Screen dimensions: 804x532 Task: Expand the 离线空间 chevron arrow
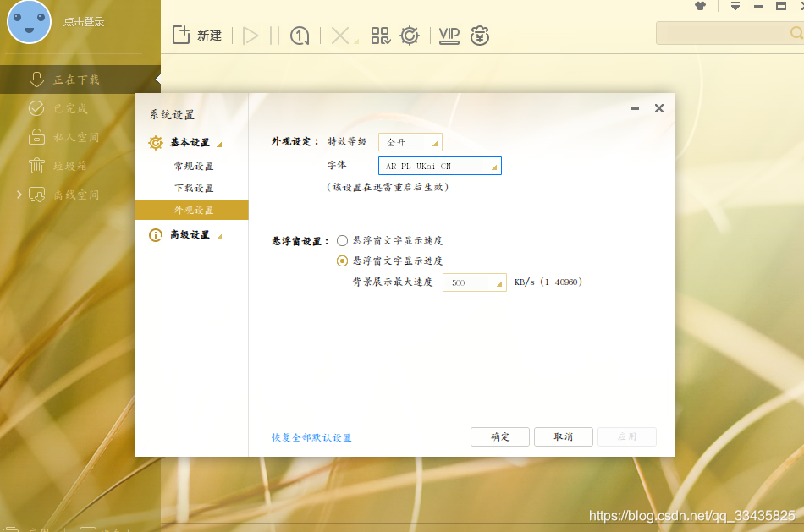tap(19, 195)
